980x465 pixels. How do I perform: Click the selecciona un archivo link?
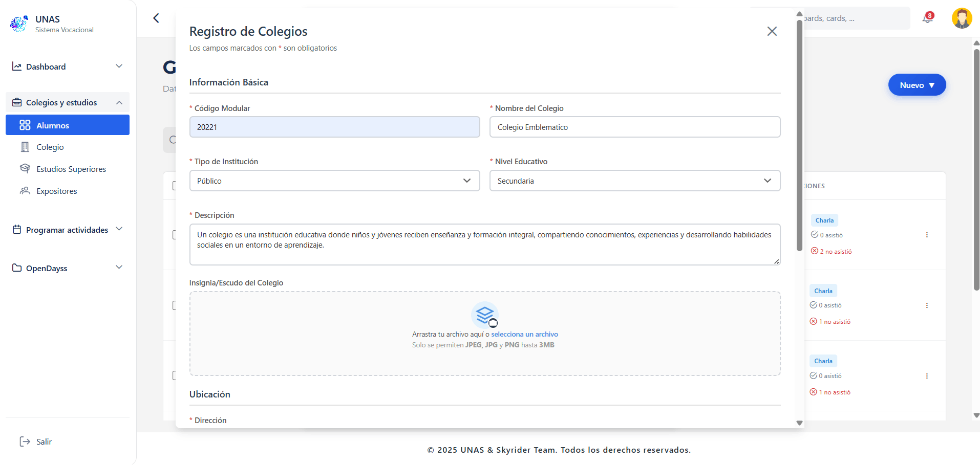coord(524,334)
